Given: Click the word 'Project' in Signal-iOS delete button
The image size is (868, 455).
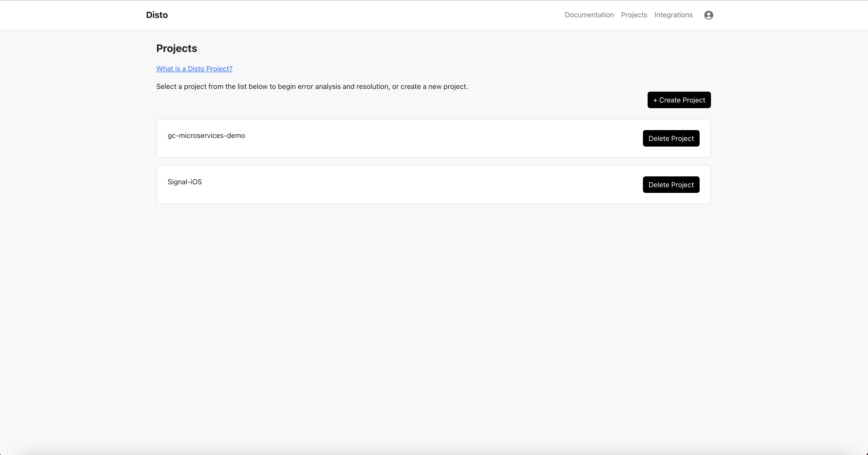Looking at the screenshot, I should coord(682,185).
